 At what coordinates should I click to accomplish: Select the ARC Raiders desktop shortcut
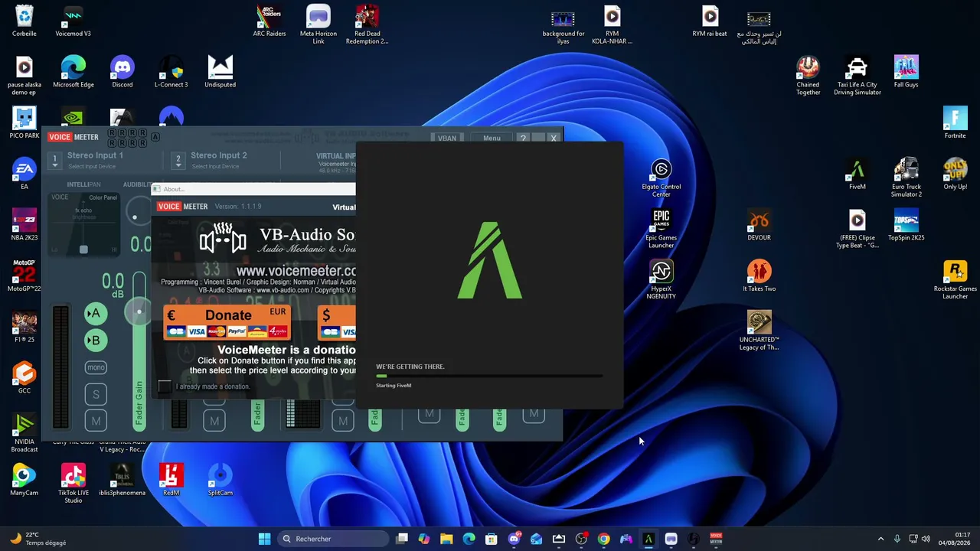(x=269, y=21)
